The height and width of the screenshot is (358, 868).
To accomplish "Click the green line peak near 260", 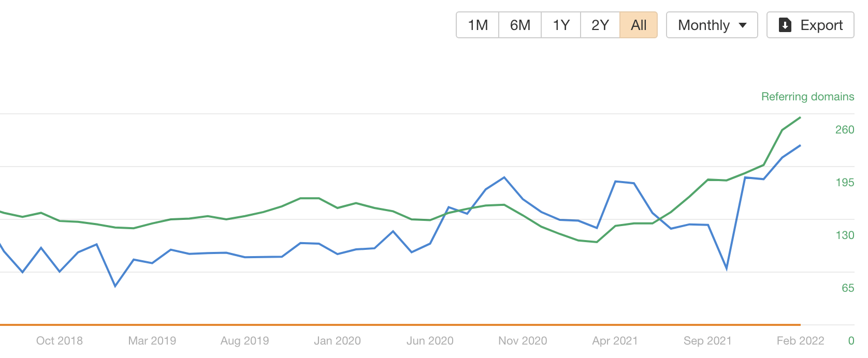I will coord(800,118).
